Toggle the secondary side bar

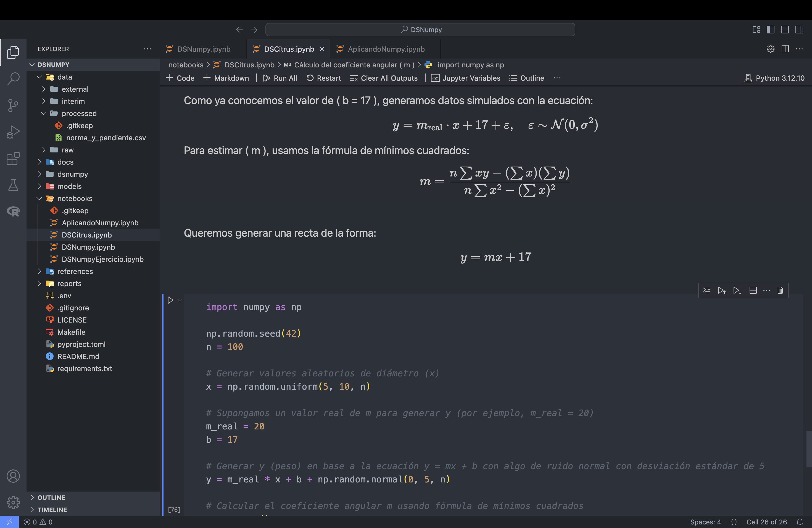tap(799, 30)
